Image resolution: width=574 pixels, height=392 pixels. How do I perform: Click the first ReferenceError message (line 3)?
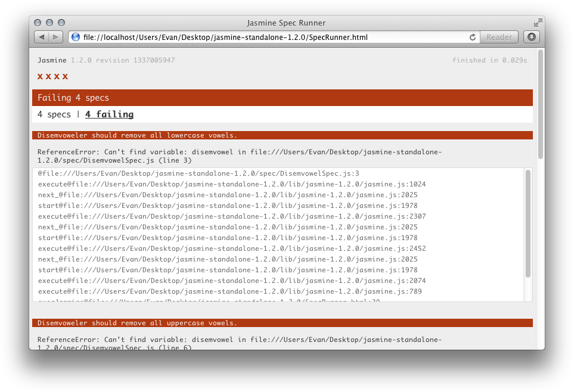(x=240, y=156)
